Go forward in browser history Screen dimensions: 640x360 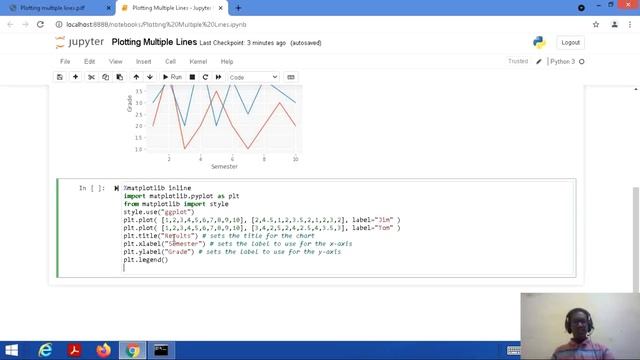25,24
